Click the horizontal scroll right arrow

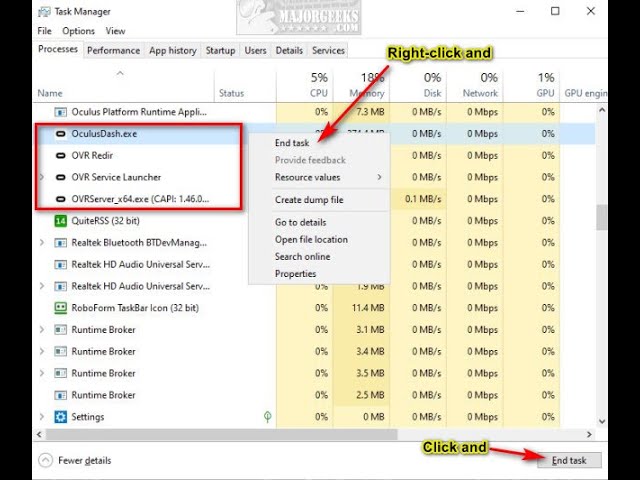(x=589, y=435)
